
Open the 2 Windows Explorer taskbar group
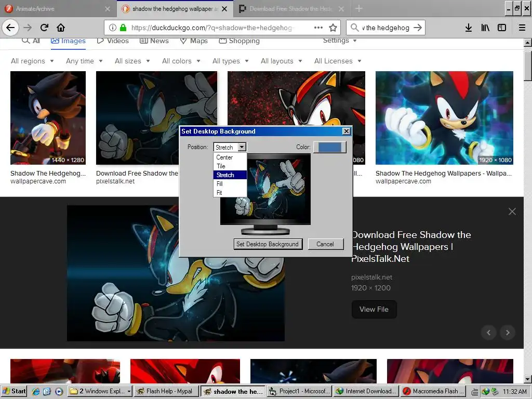click(x=100, y=391)
